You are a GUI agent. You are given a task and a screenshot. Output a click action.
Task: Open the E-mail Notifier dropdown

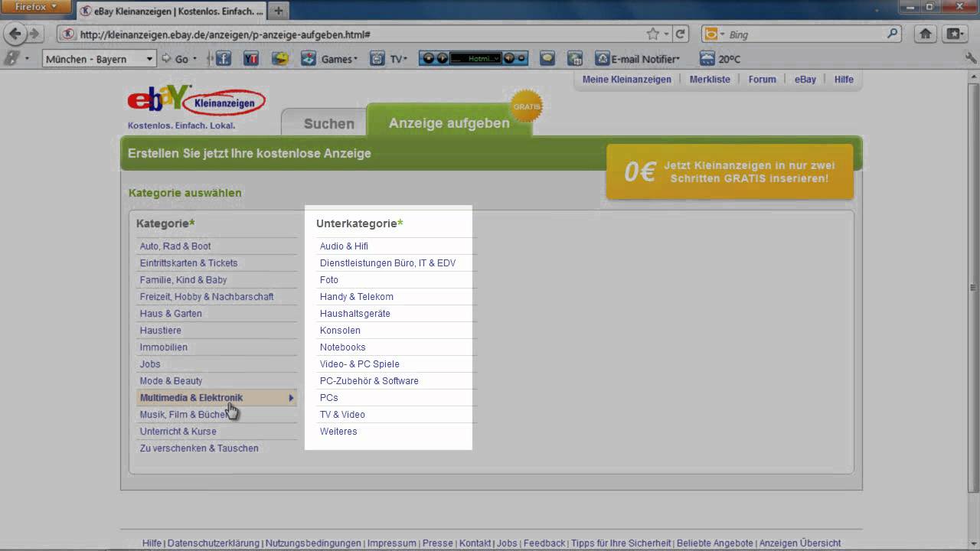tap(678, 59)
